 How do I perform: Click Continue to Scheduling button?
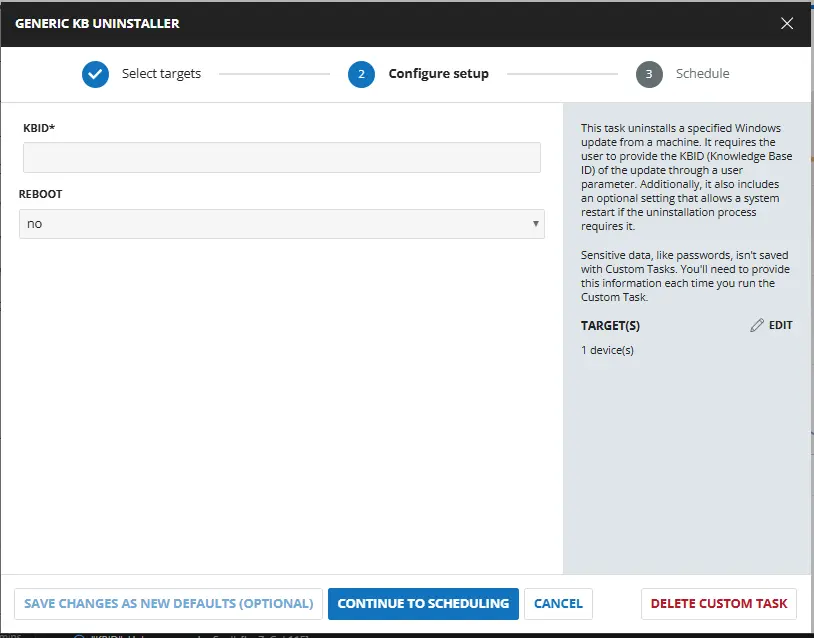coord(423,604)
